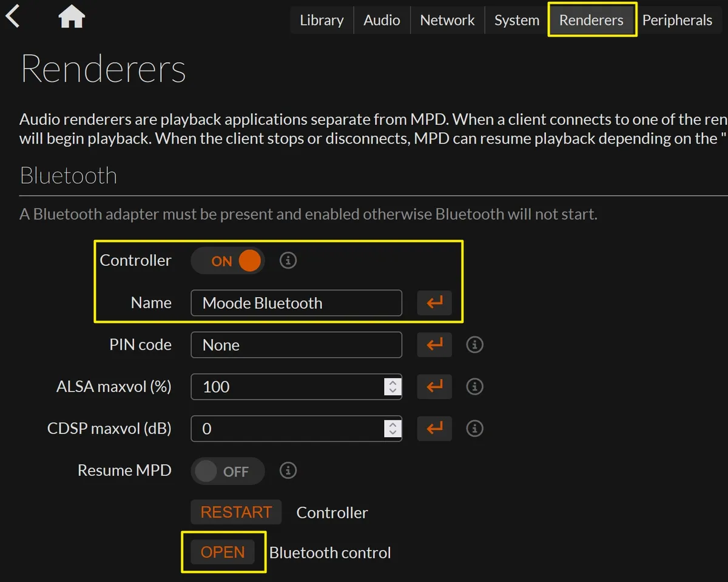Click the "Resume MPD" label
The height and width of the screenshot is (582, 728).
coord(124,470)
